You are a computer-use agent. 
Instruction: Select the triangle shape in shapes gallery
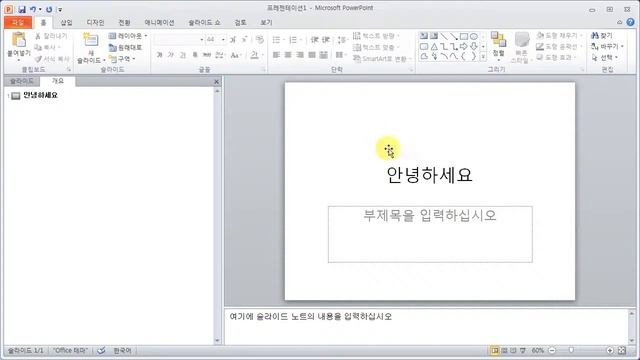[x=434, y=47]
